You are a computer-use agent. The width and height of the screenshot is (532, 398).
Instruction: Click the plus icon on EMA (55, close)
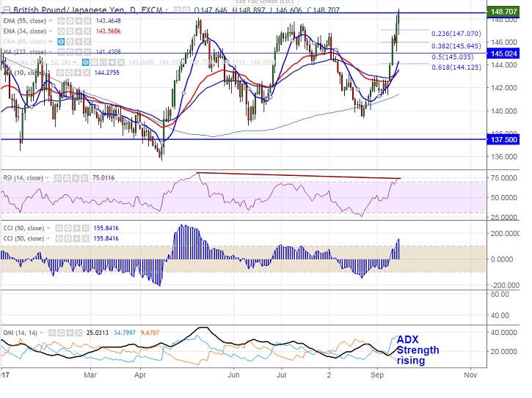click(79, 21)
